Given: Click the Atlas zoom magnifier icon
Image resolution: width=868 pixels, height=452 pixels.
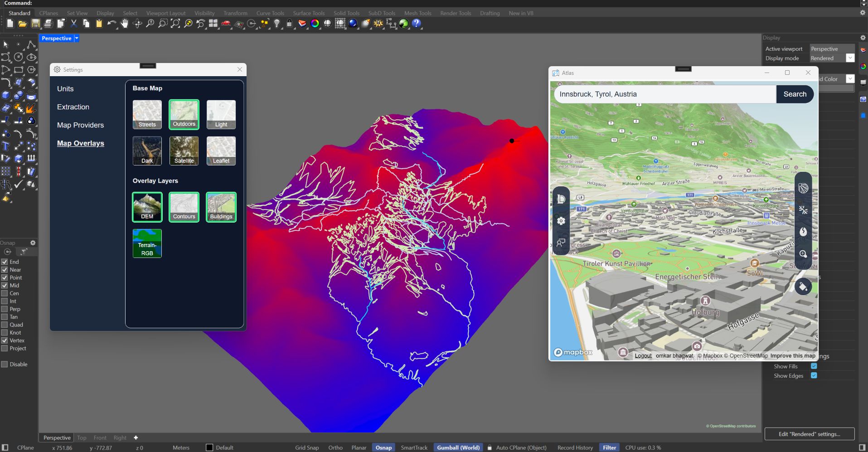Looking at the screenshot, I should (803, 254).
